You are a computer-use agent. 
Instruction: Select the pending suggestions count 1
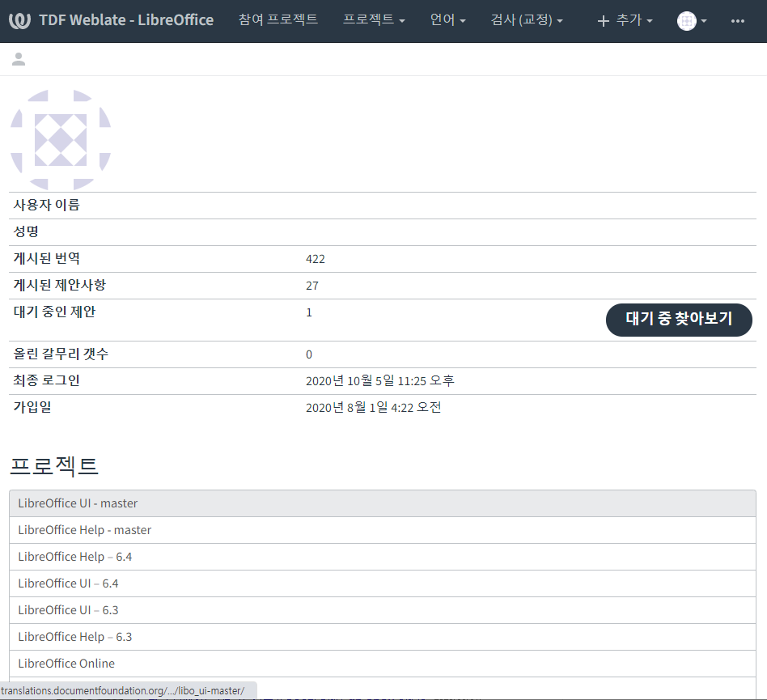pos(308,312)
